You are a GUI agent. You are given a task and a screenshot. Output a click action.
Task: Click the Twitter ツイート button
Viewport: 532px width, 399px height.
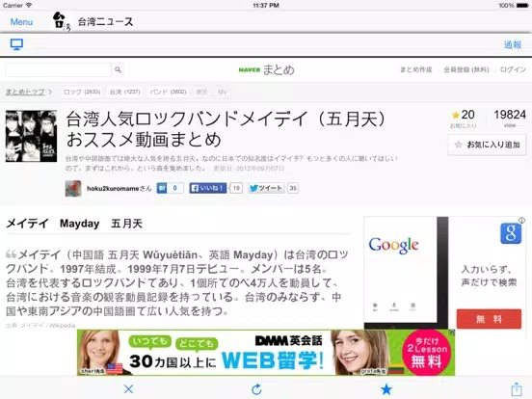(x=266, y=188)
